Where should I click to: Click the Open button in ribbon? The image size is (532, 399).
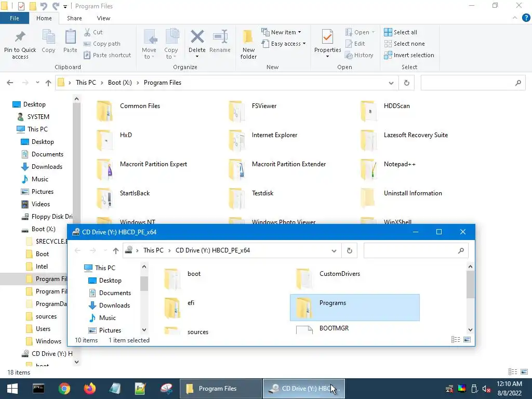pyautogui.click(x=360, y=32)
